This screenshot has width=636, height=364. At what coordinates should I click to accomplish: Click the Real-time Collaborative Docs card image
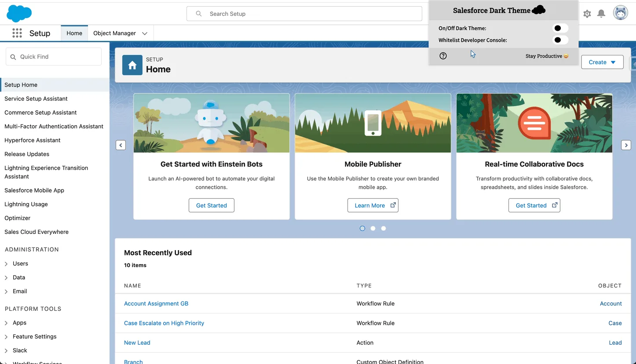click(x=534, y=123)
